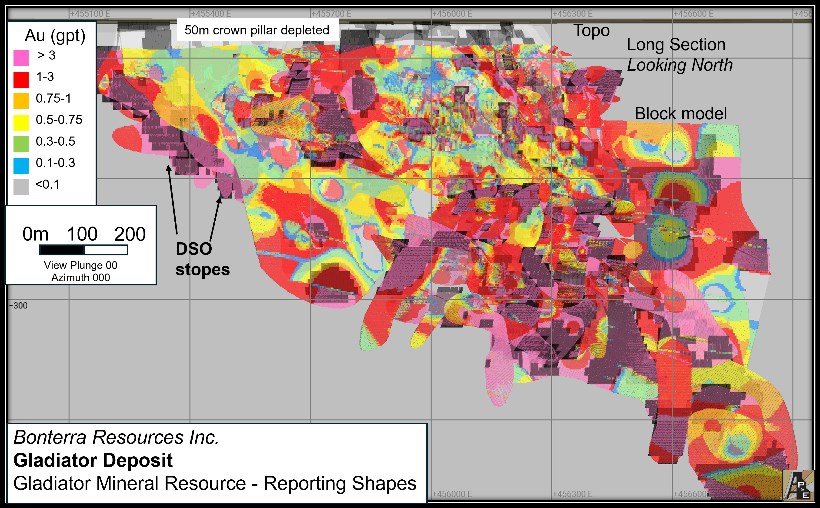This screenshot has height=508, width=820.
Task: Select the Long Section heading text
Action: (676, 45)
